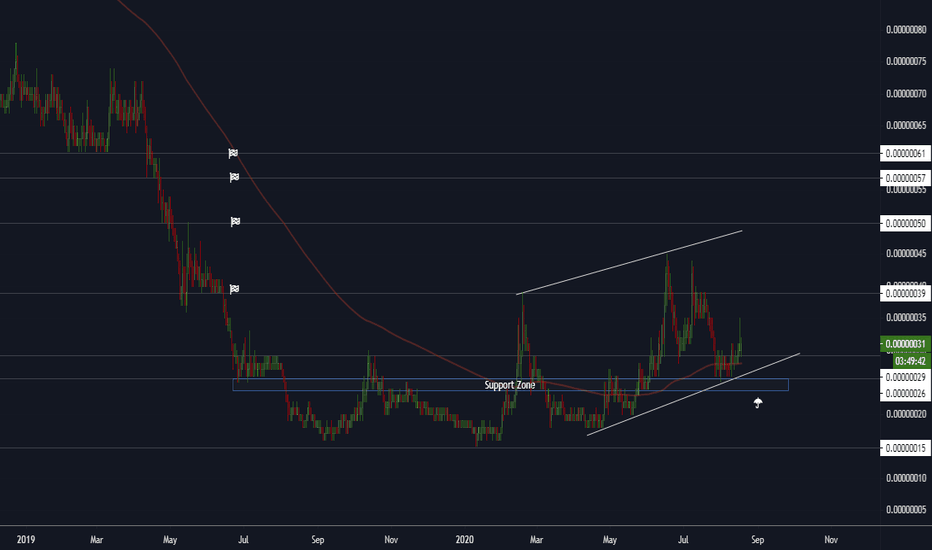Click the flag icon at the 0.00000050 level
This screenshot has width=932, height=550.
pos(235,222)
